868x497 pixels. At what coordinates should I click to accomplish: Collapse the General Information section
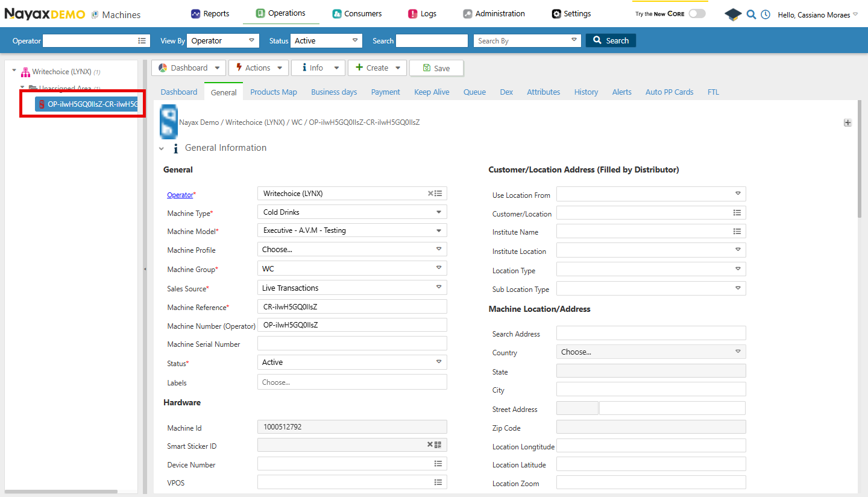point(162,148)
